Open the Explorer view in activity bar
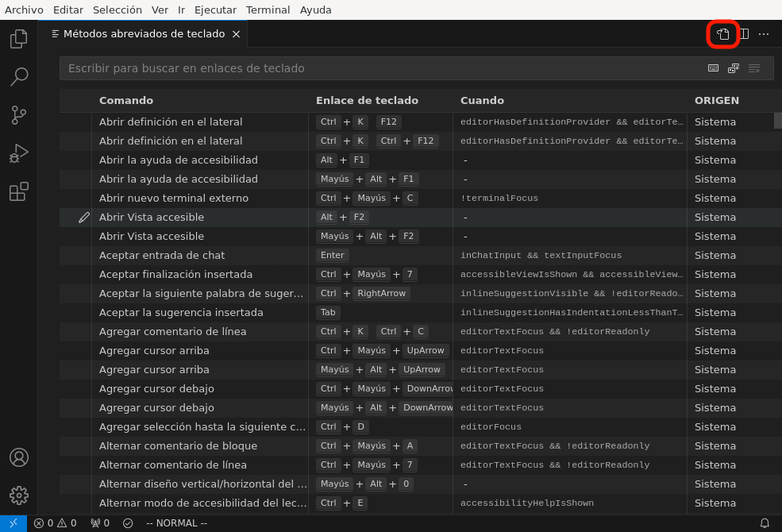 point(18,39)
